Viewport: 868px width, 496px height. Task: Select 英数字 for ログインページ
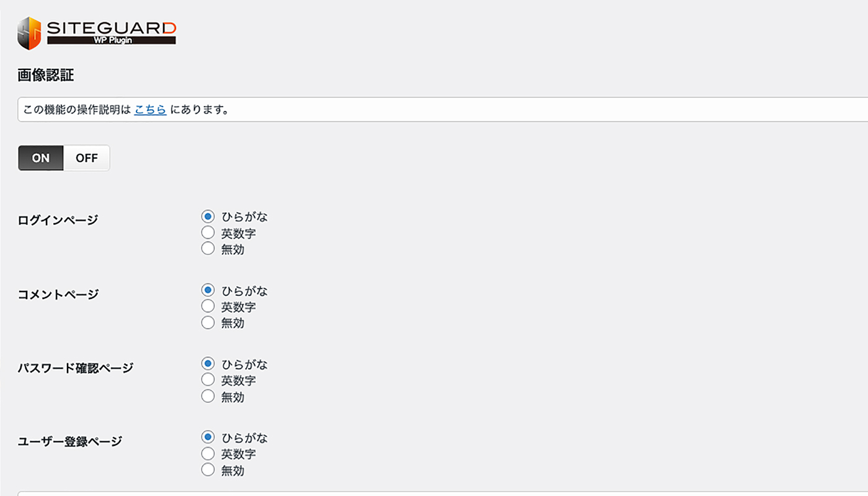pos(208,232)
